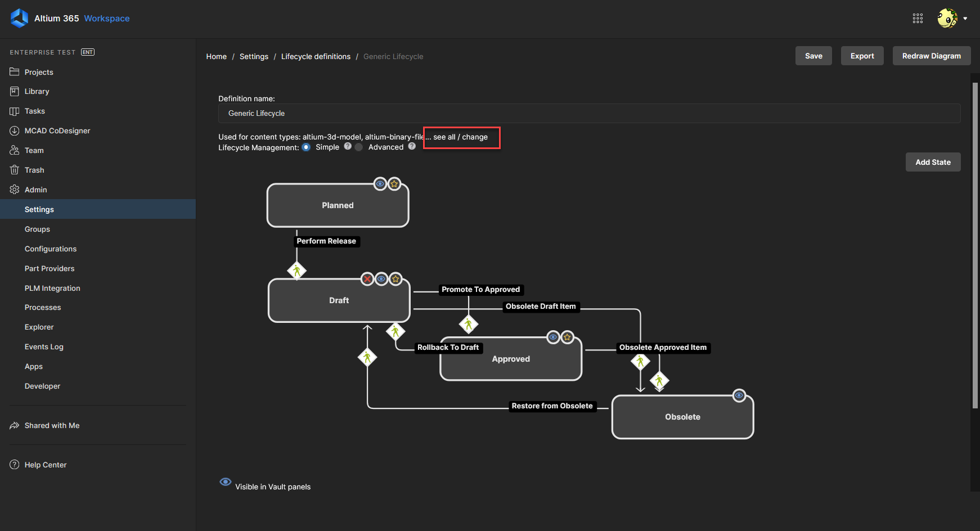Toggle the eye icon on the Approved state
The height and width of the screenshot is (531, 980).
point(554,337)
